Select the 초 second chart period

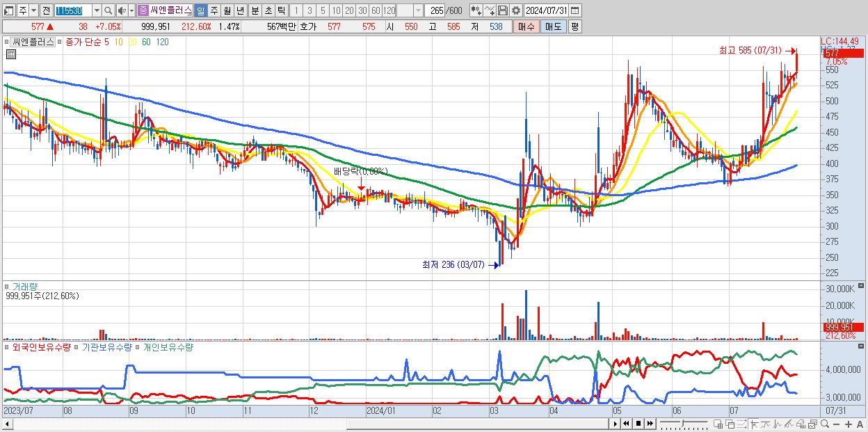pyautogui.click(x=268, y=11)
